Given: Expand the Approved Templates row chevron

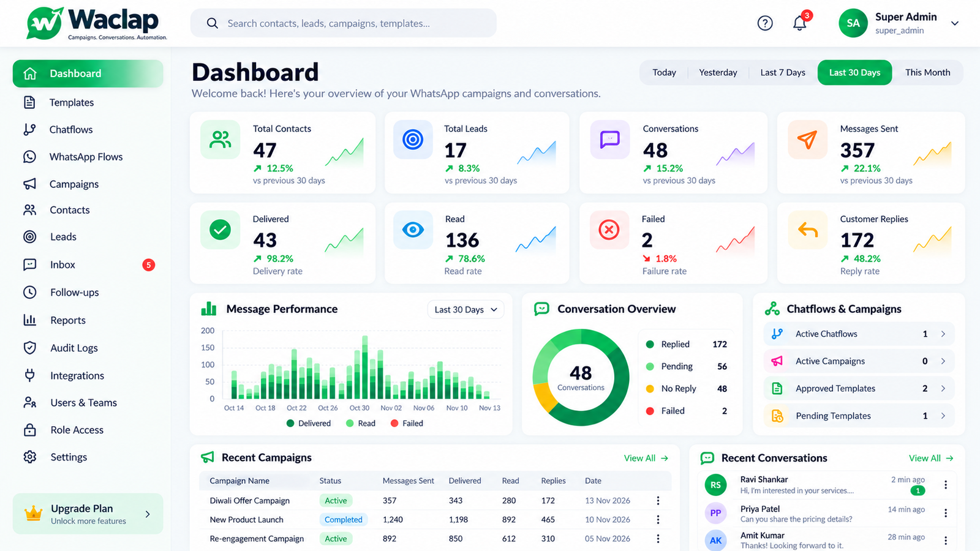Looking at the screenshot, I should [x=943, y=388].
